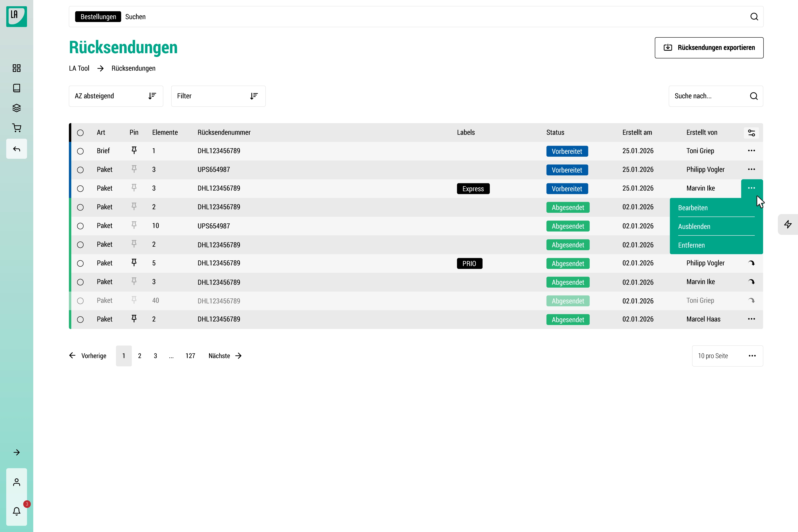Select the Marcel Haas row checkbox
The image size is (798, 532).
click(x=80, y=319)
